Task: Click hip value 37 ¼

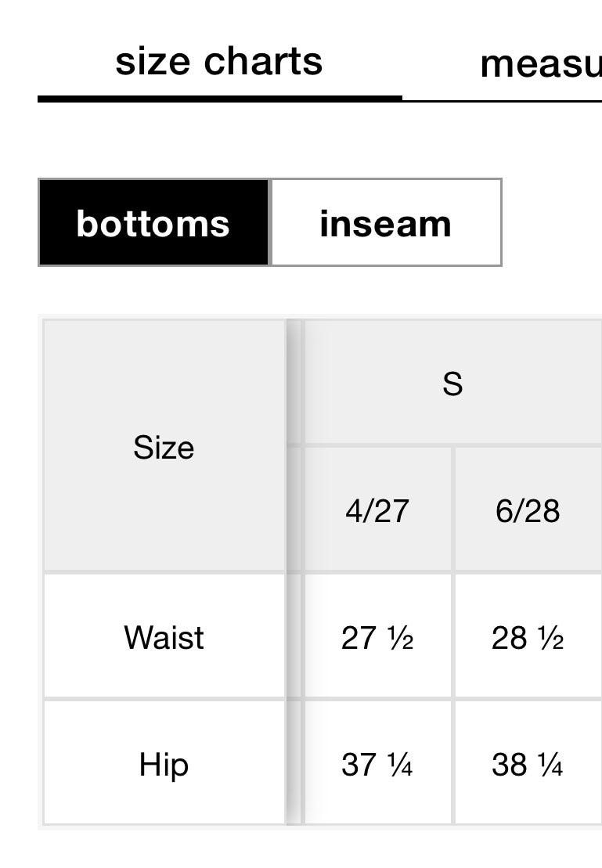Action: click(377, 763)
